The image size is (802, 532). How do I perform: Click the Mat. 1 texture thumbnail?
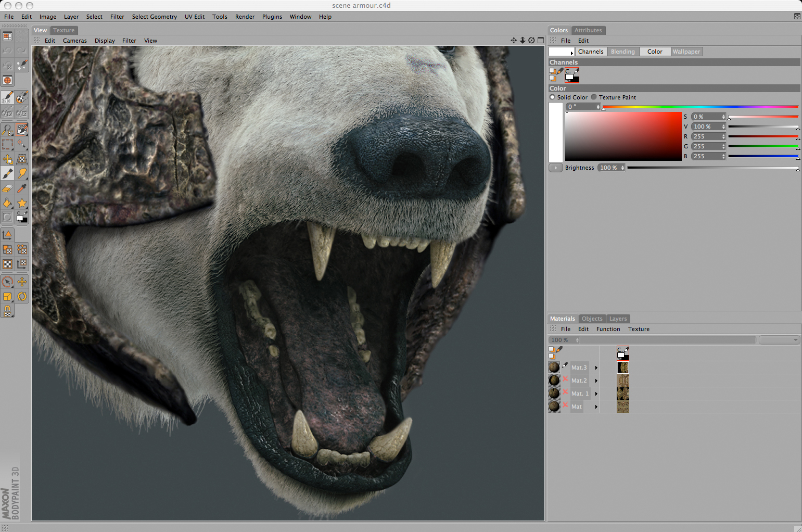(x=623, y=394)
